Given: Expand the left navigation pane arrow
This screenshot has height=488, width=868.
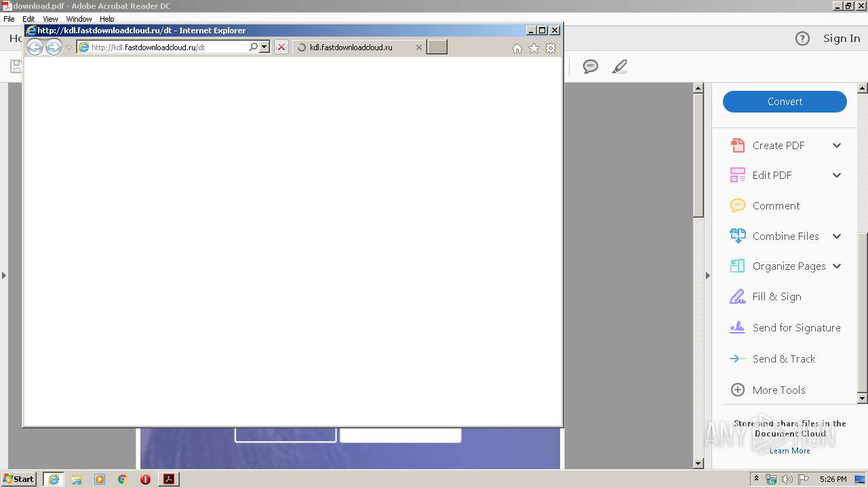Looking at the screenshot, I should [x=4, y=275].
